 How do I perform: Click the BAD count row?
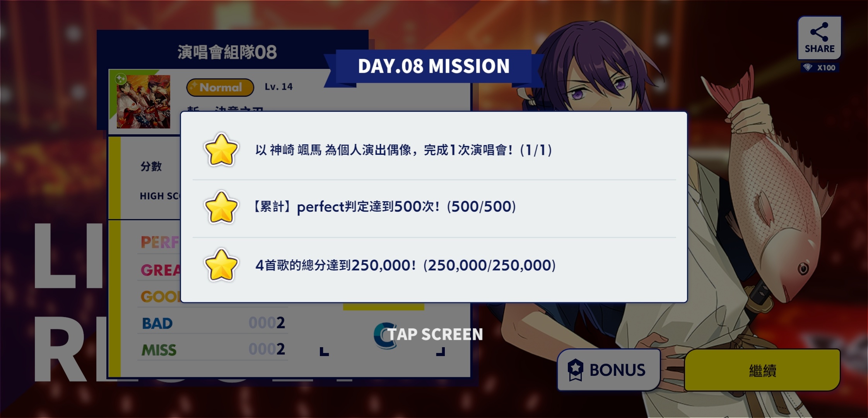(213, 323)
